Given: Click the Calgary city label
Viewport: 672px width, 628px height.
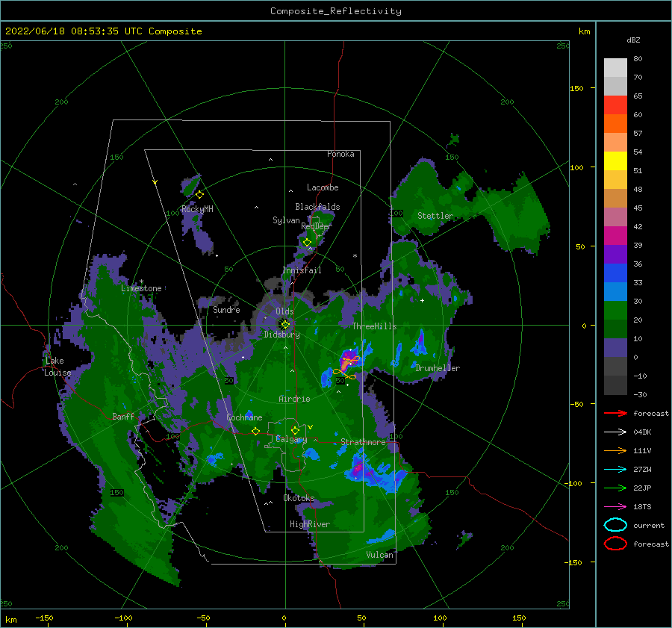Looking at the screenshot, I should (291, 439).
